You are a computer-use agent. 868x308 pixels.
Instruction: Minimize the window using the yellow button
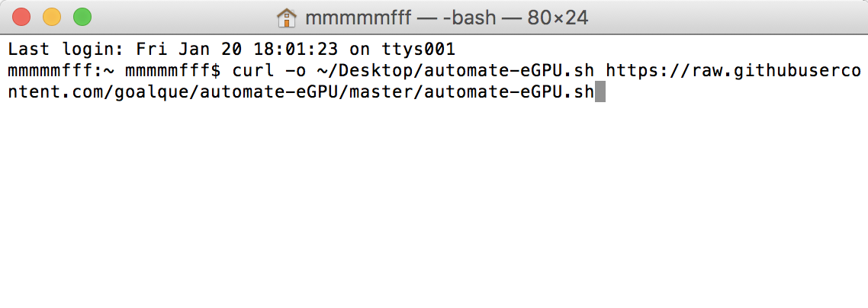tap(52, 16)
